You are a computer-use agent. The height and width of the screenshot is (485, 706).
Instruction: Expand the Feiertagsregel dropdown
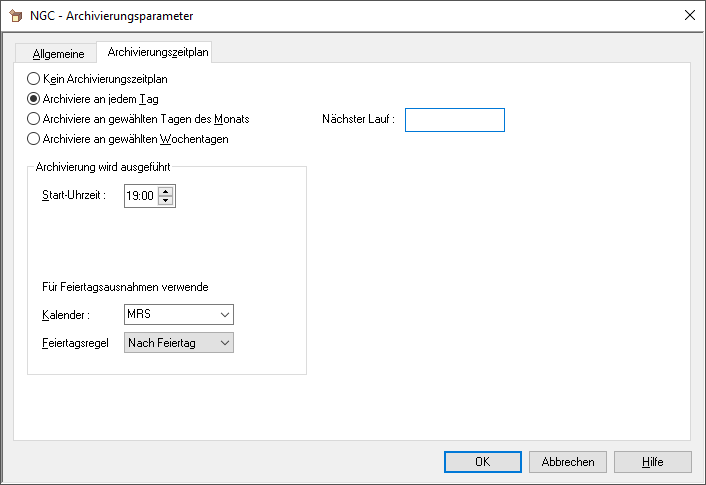[178, 343]
